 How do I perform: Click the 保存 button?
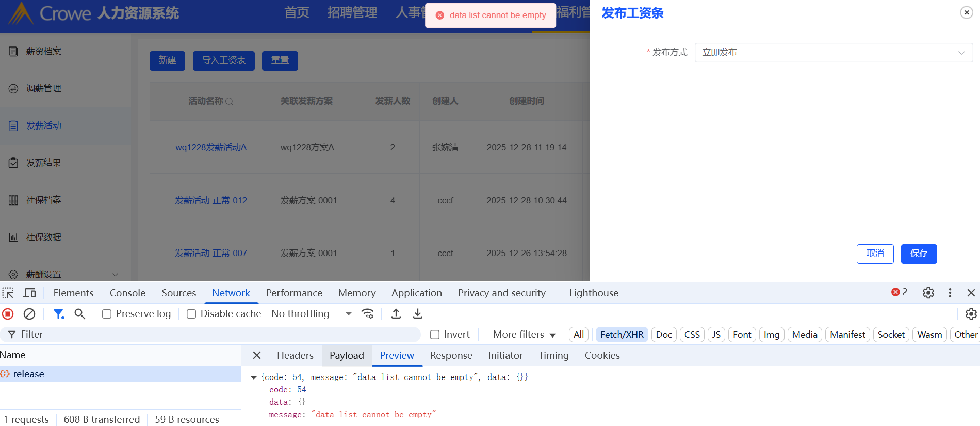coord(919,254)
